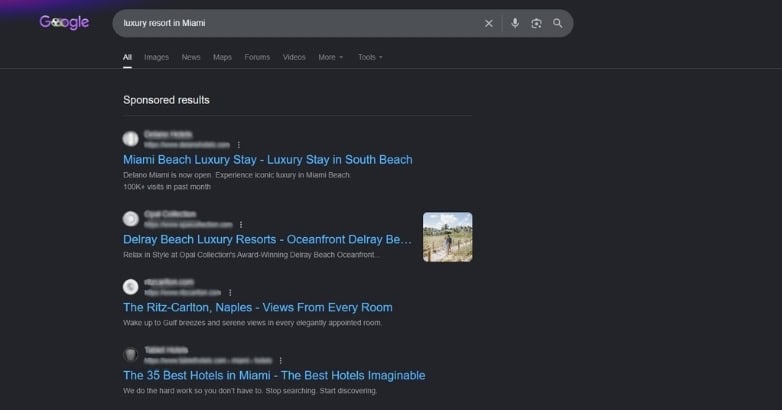This screenshot has height=410, width=782.
Task: Open The Ritz-Carlton, Naples link
Action: (257, 307)
